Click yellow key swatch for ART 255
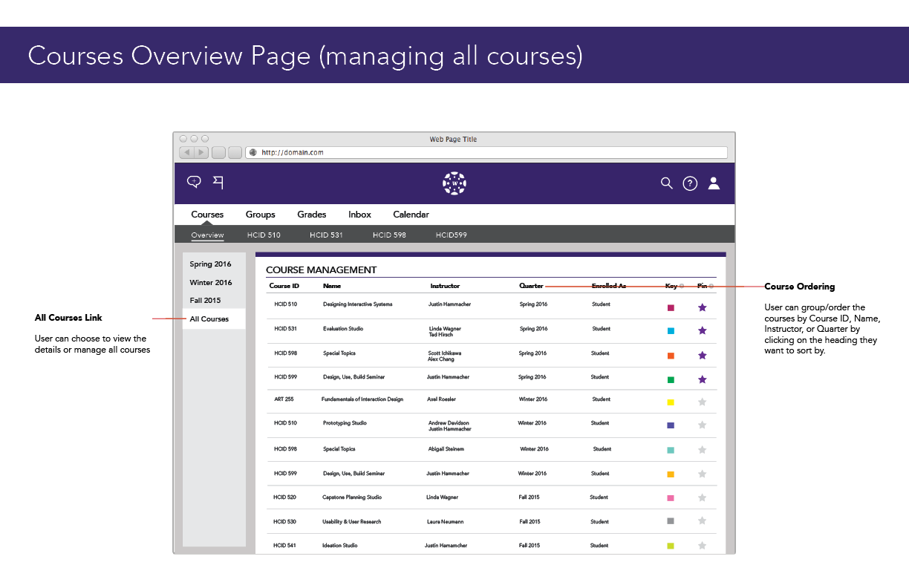 pos(671,402)
